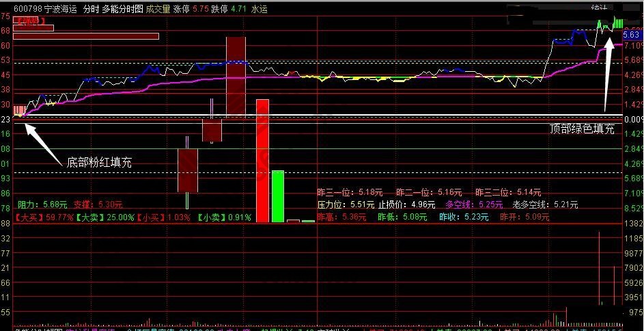This screenshot has height=331, width=644.
Task: Select the 多能分时图 indicator name
Action: [122, 10]
